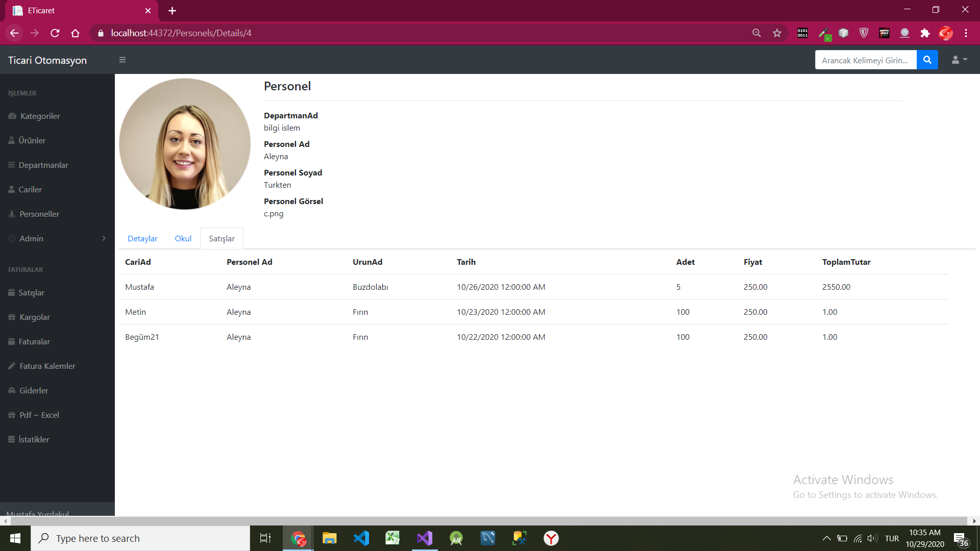980x551 pixels.
Task: Open the Chrome browser menu dots
Action: pos(966,33)
